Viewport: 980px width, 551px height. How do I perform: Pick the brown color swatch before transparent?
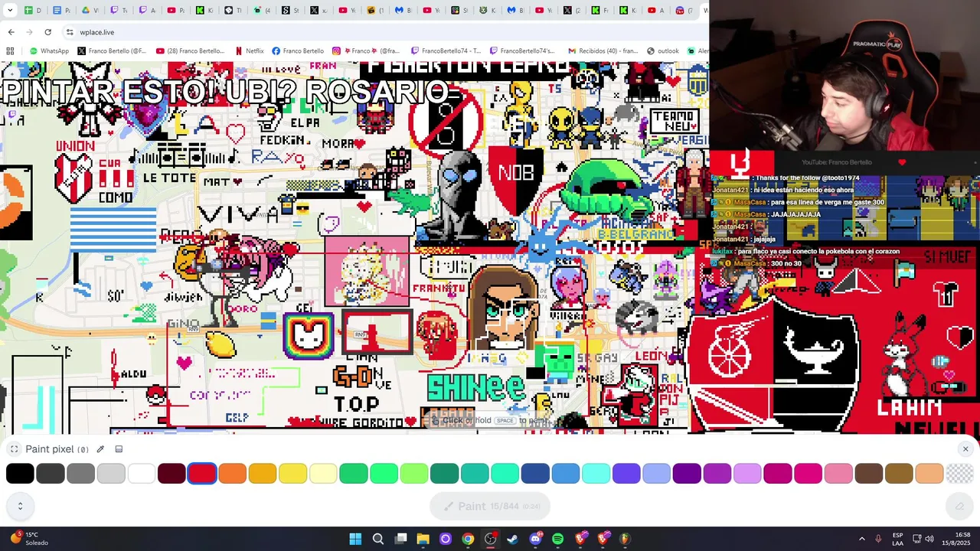(899, 474)
